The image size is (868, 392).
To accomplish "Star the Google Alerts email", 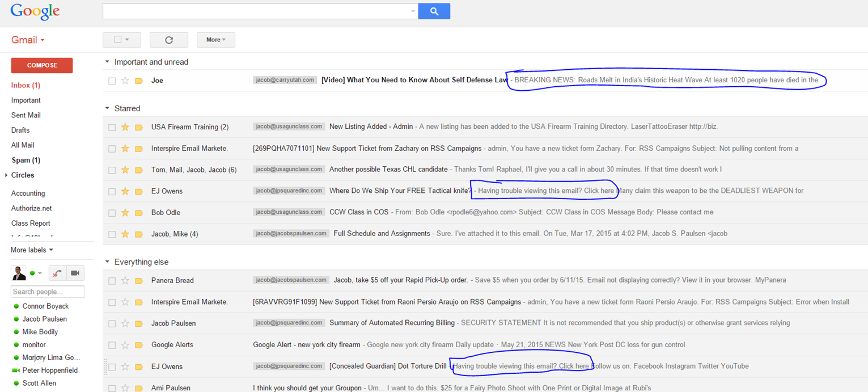I will click(x=125, y=345).
